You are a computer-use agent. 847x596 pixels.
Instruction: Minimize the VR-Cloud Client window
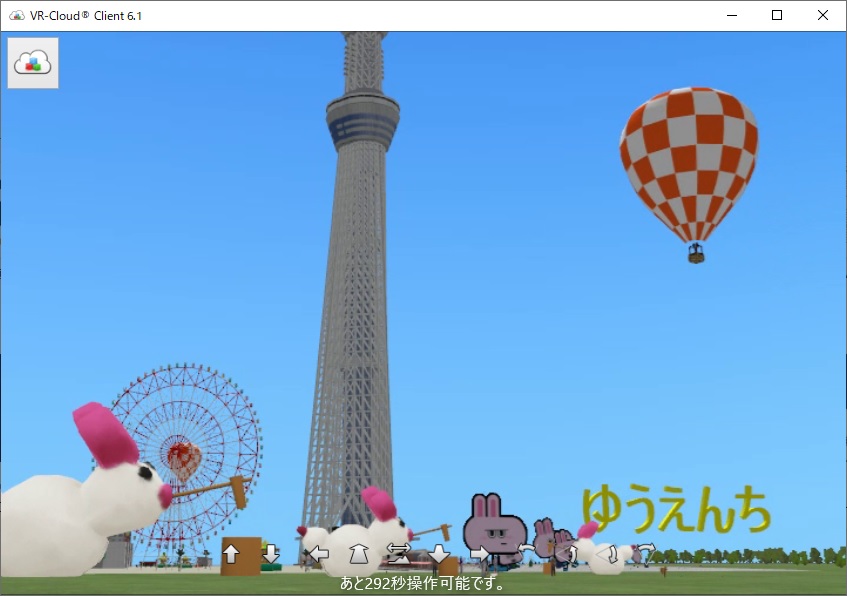[x=732, y=15]
